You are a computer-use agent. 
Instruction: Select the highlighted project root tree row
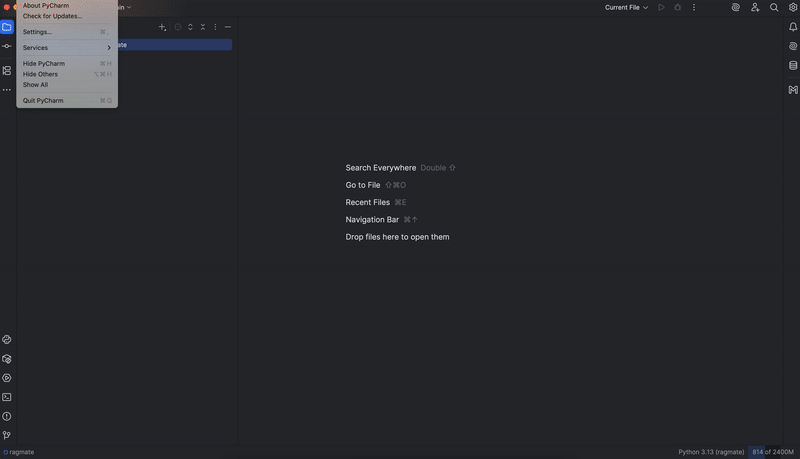(174, 45)
